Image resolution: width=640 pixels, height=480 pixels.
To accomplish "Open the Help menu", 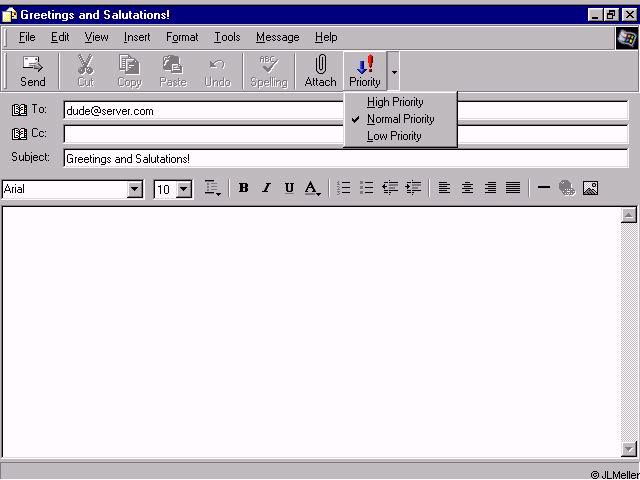I will click(326, 37).
